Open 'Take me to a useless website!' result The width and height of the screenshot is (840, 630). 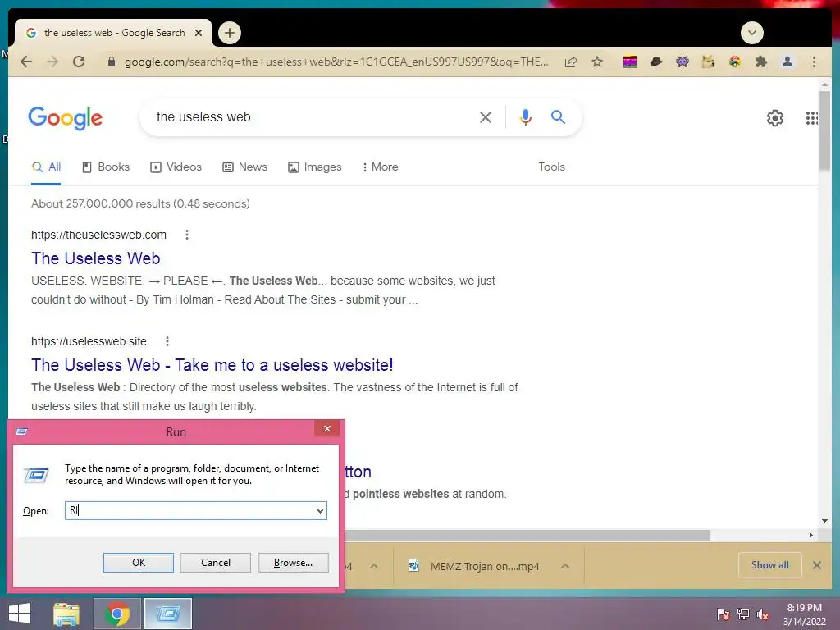click(212, 365)
